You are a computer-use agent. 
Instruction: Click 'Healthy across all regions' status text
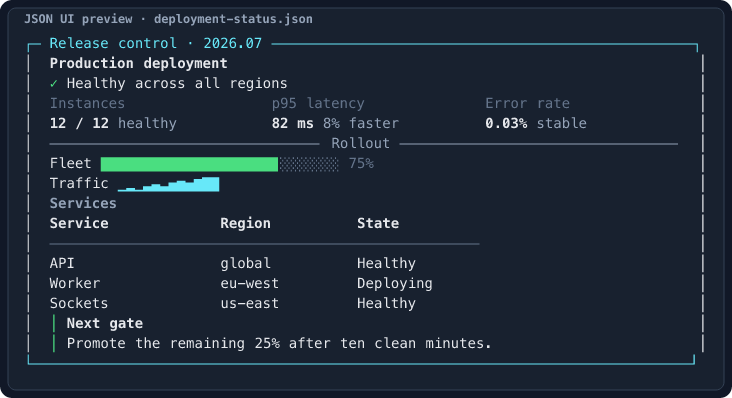(177, 84)
